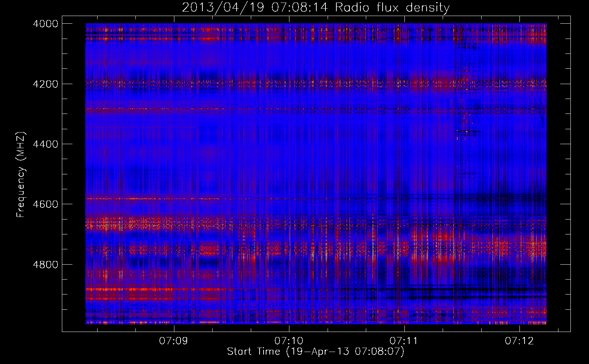Click the 07:09 time tick label
Screen dimensions: 589x364
point(174,341)
